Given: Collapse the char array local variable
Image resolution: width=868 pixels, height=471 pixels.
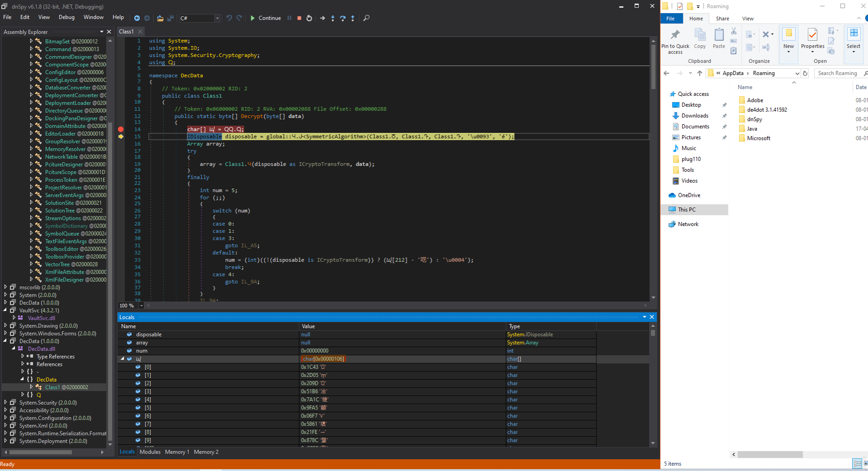Looking at the screenshot, I should pyautogui.click(x=122, y=359).
